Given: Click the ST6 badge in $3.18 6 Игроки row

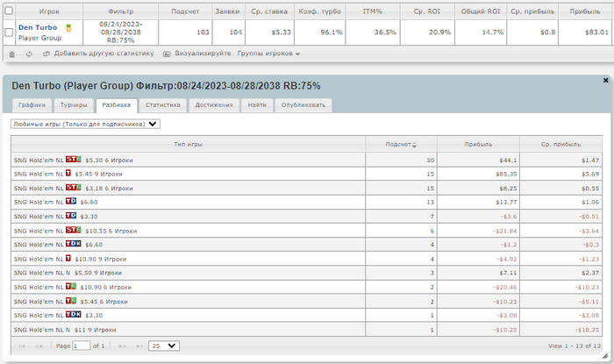Looking at the screenshot, I should coord(73,188).
